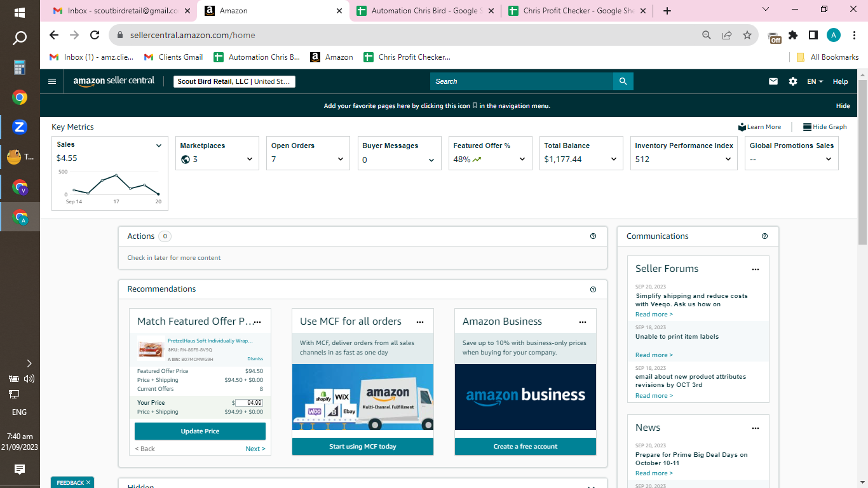Go to Next recommendation
Screen dimensions: 868x488
coord(255,449)
